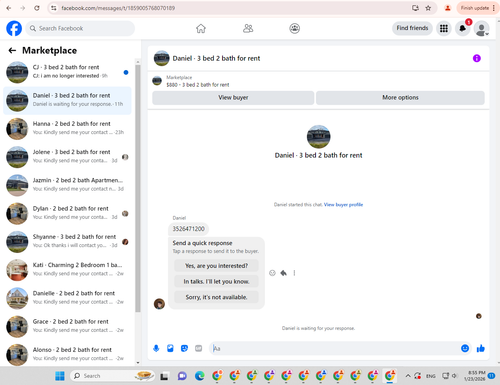
Task: Open Alonso 2 bed 2 bath conversation
Action: [x=67, y=354]
